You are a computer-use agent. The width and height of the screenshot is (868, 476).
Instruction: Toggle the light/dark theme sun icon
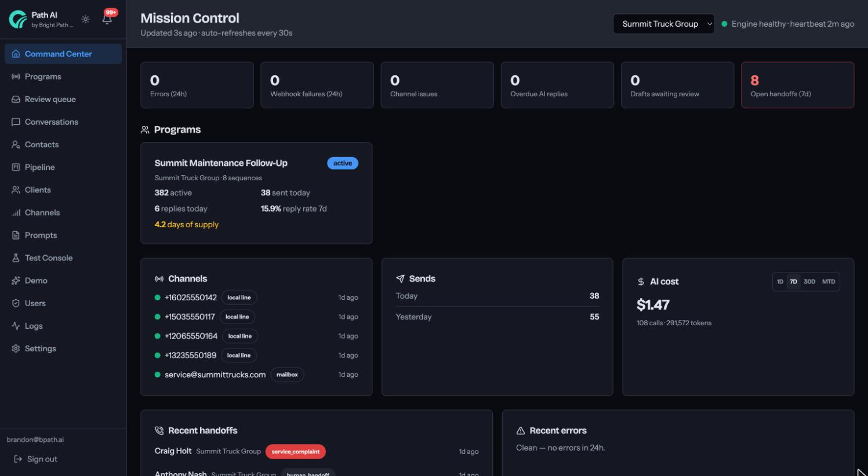pyautogui.click(x=85, y=19)
